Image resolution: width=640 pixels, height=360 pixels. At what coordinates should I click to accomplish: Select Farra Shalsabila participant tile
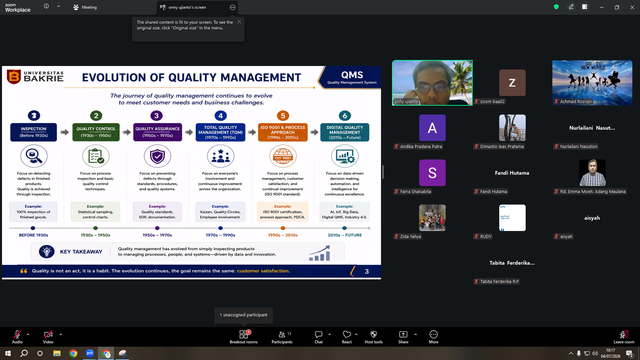[432, 173]
